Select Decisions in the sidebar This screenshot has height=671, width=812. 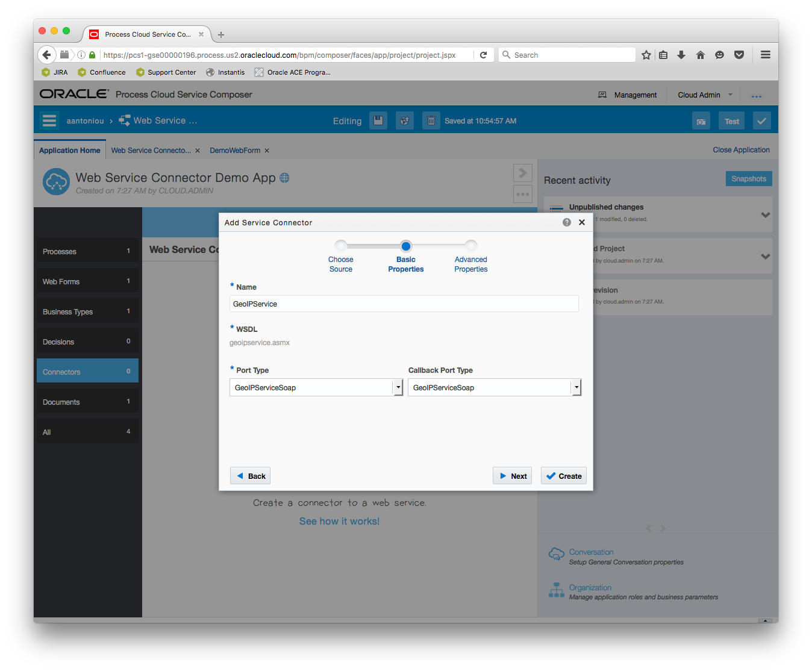87,342
